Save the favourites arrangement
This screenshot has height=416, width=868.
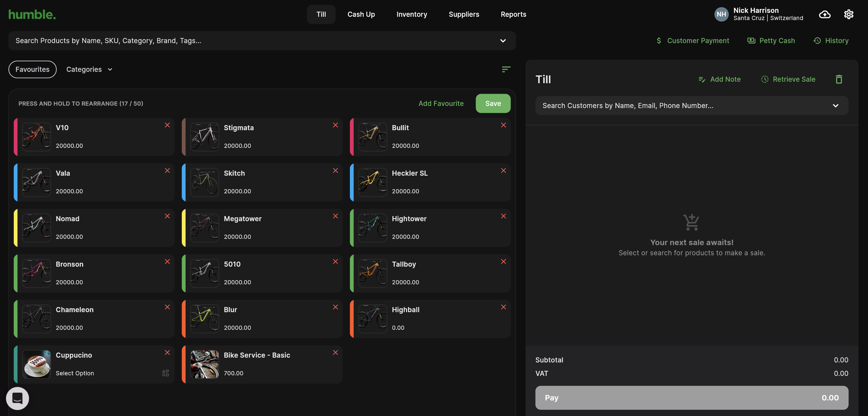(x=493, y=104)
